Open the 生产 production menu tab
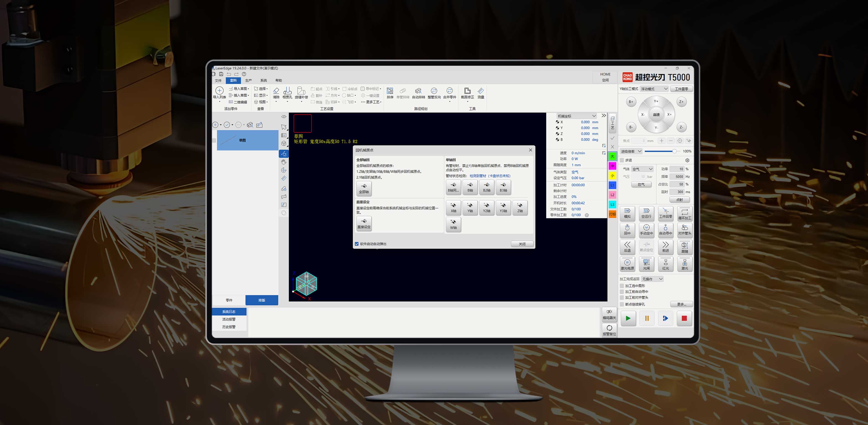 tap(248, 81)
